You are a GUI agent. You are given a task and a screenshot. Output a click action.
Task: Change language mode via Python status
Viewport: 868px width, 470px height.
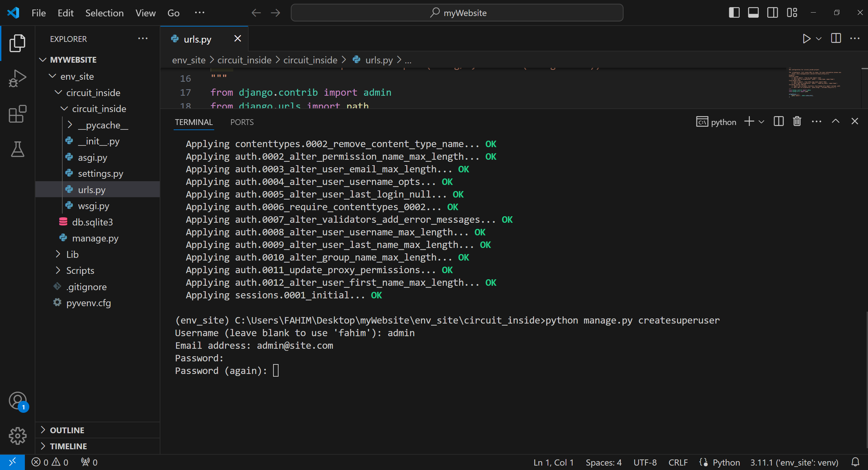click(726, 462)
